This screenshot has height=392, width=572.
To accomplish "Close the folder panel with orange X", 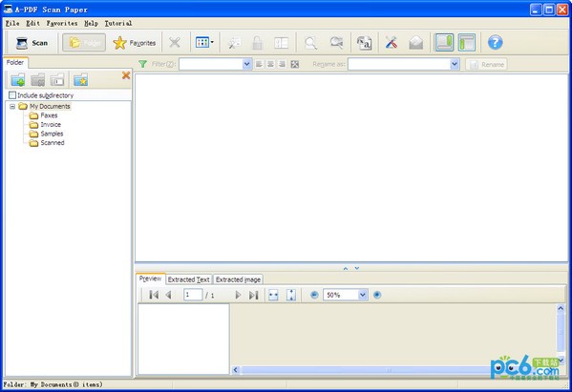I will coord(126,75).
